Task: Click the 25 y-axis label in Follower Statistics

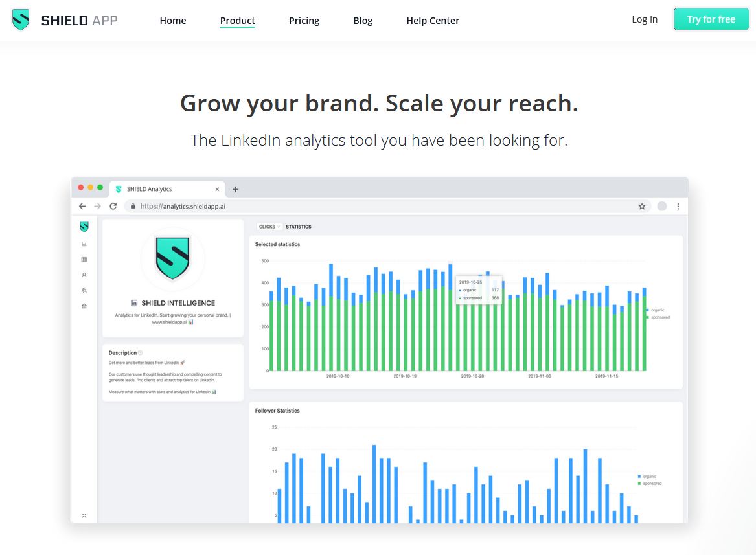Action: 274,427
